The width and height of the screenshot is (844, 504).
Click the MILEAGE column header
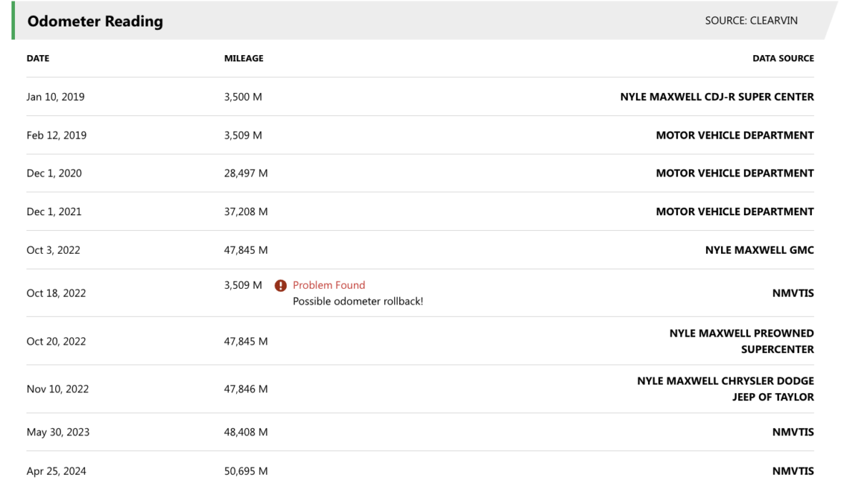click(243, 59)
